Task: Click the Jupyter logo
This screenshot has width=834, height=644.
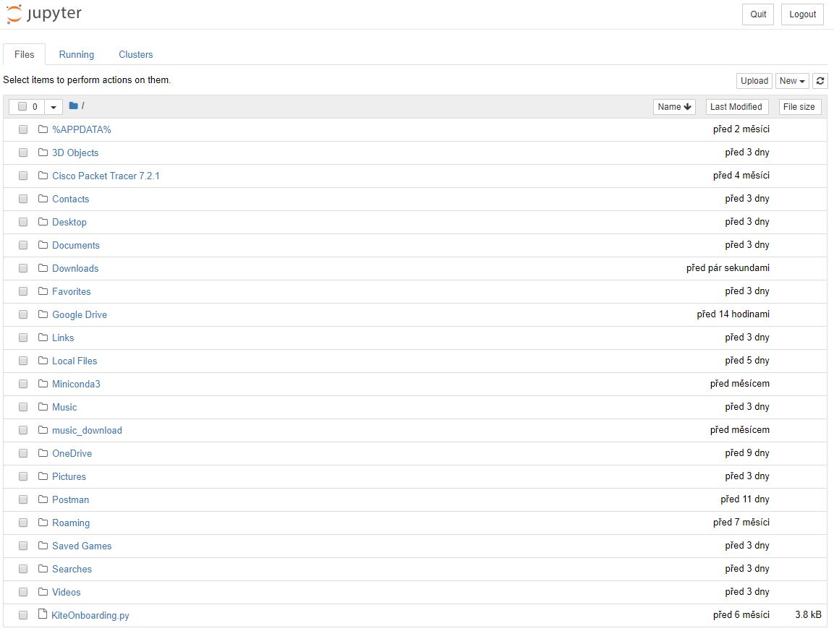Action: point(43,14)
